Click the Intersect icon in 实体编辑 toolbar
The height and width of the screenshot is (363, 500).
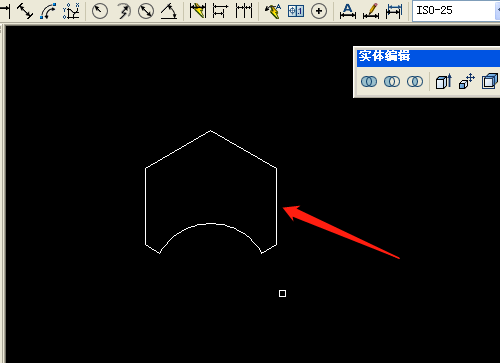pos(415,81)
